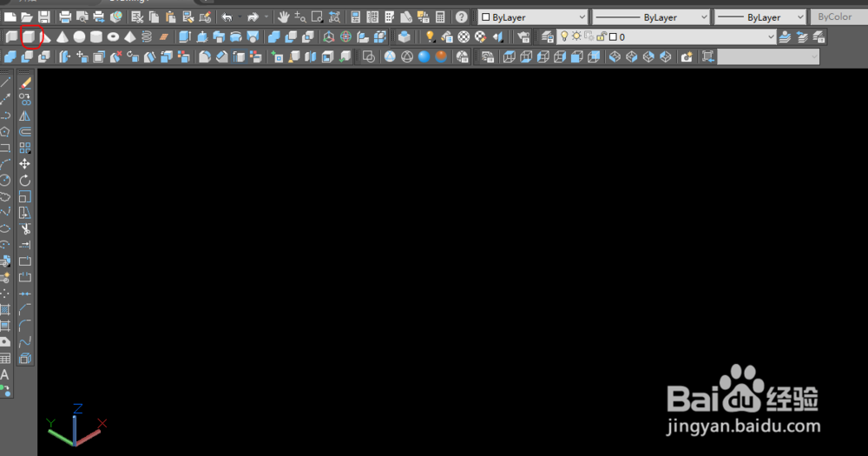Image resolution: width=868 pixels, height=456 pixels.
Task: Select the Cone solid tool
Action: click(x=62, y=37)
